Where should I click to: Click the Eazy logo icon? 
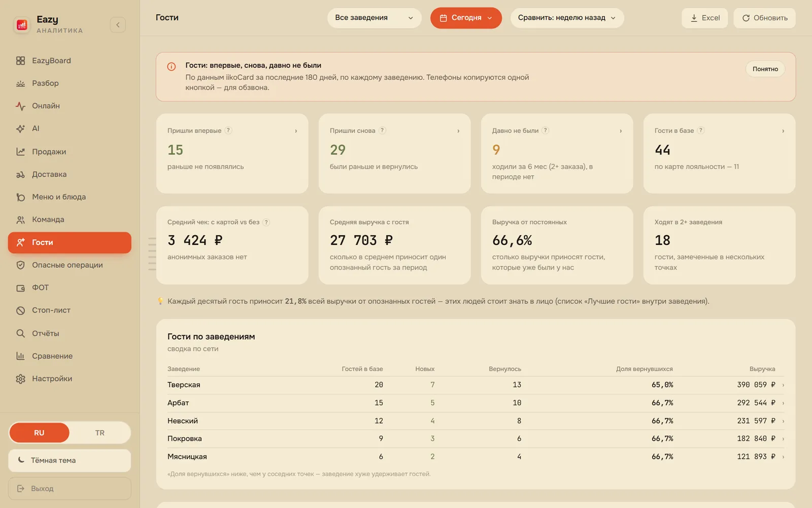pyautogui.click(x=22, y=24)
